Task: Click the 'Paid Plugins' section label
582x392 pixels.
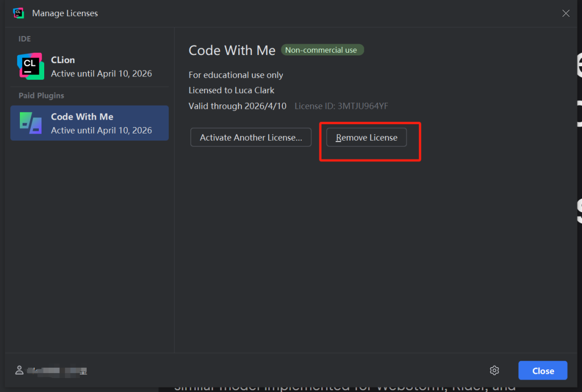Action: point(41,96)
